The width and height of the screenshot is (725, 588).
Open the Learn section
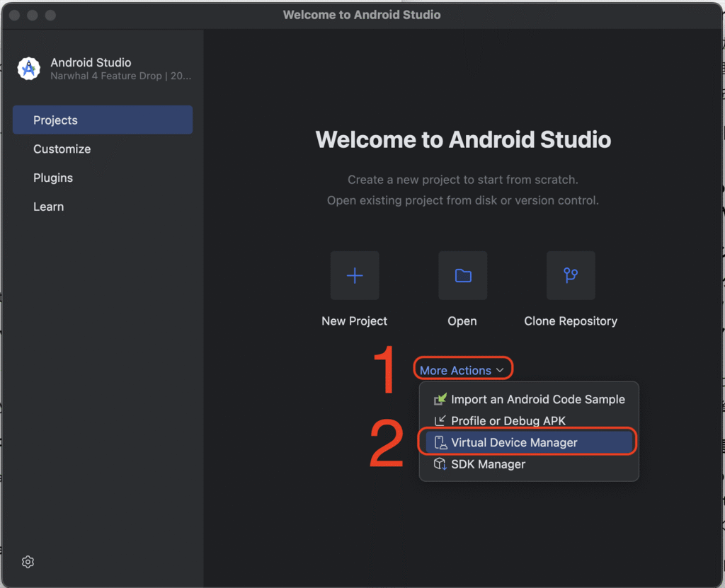49,207
